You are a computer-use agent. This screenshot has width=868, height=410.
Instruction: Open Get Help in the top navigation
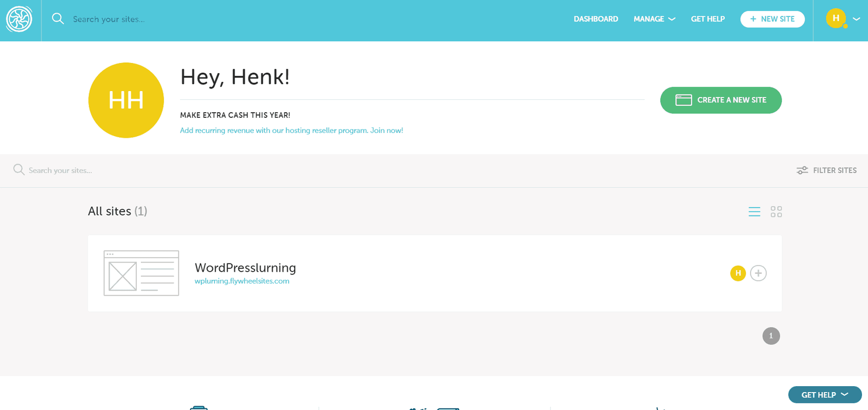707,19
